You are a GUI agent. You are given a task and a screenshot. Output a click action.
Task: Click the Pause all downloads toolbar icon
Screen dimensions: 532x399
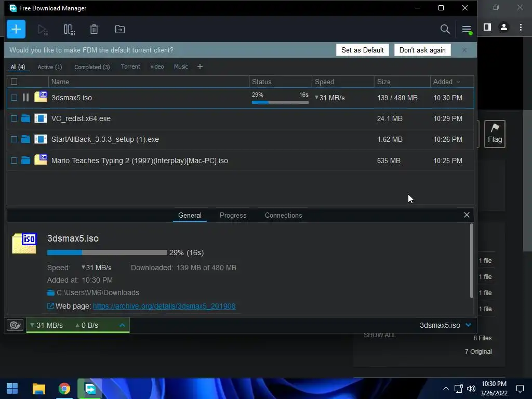click(69, 30)
